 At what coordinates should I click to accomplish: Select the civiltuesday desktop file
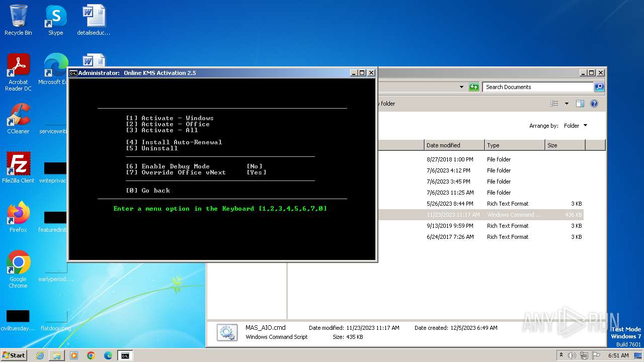tap(18, 320)
